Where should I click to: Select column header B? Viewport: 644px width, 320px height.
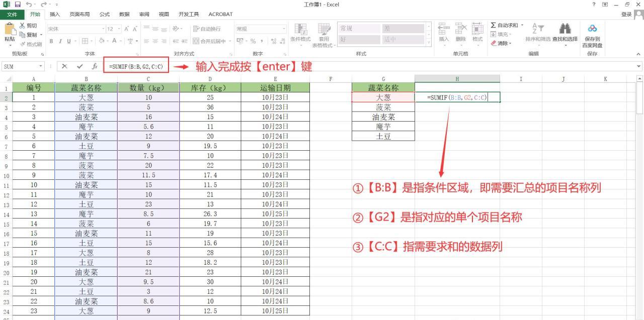pos(86,78)
